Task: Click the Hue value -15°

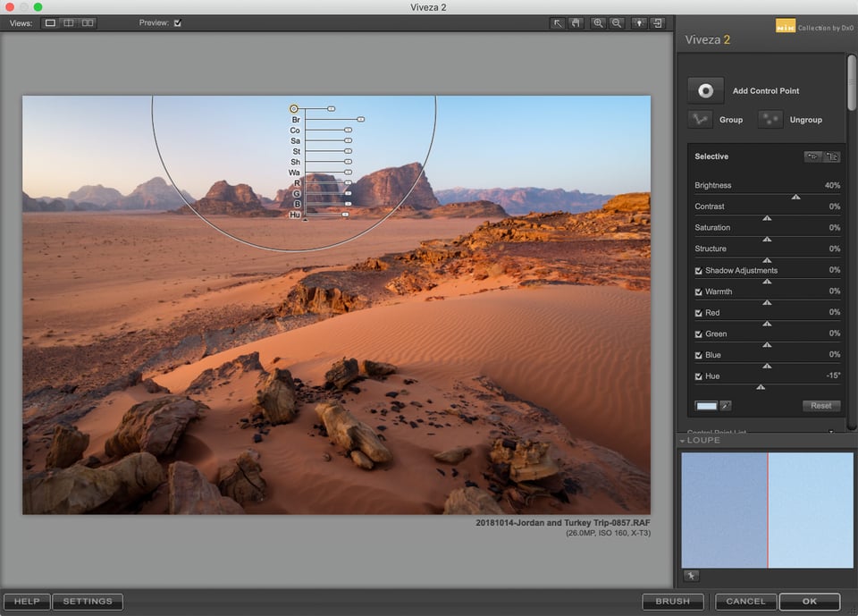Action: click(x=833, y=376)
